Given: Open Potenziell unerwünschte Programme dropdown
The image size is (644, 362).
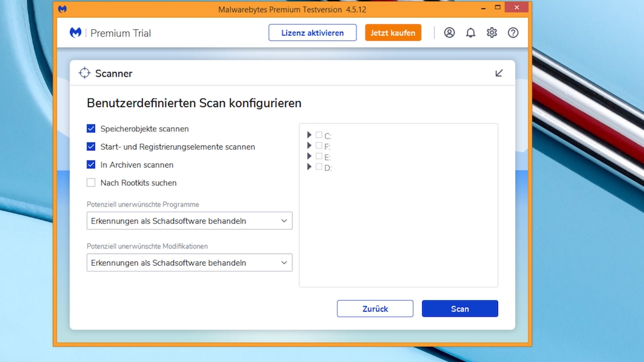Looking at the screenshot, I should click(x=189, y=221).
